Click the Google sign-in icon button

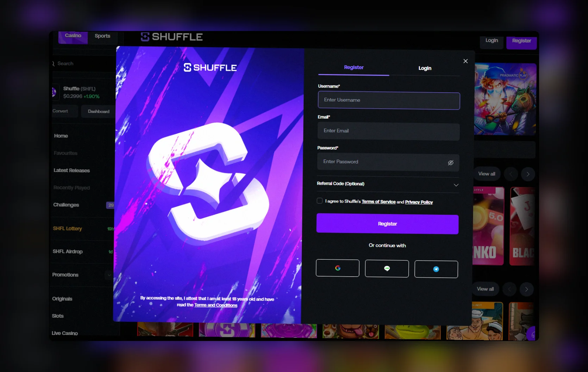tap(337, 268)
